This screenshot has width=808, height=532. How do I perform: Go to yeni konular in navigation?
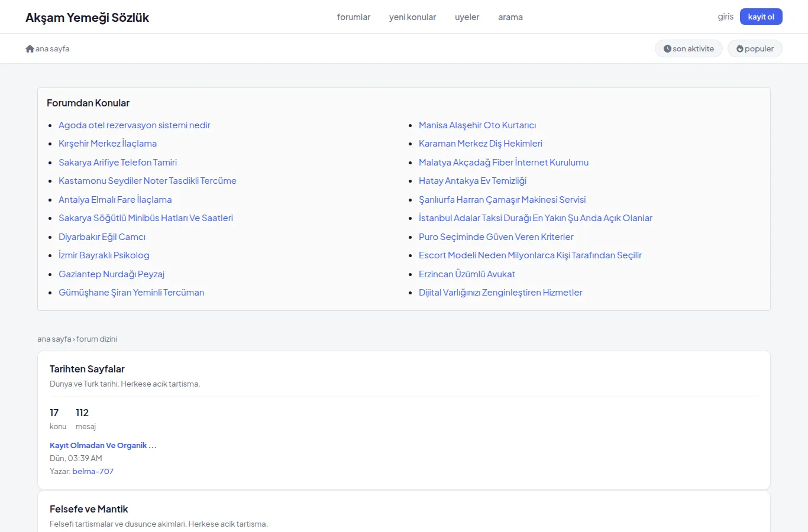(412, 17)
